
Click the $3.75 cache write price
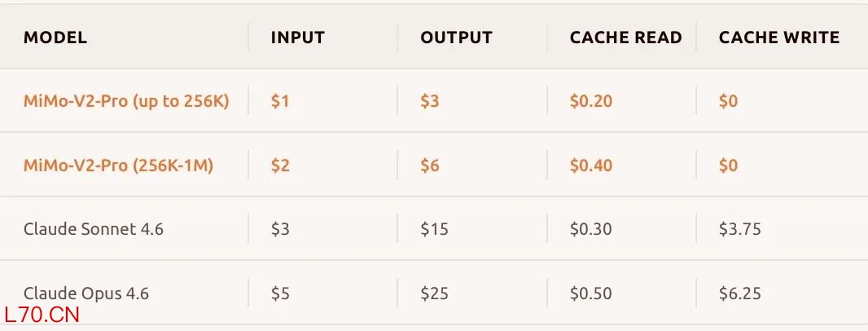point(739,229)
